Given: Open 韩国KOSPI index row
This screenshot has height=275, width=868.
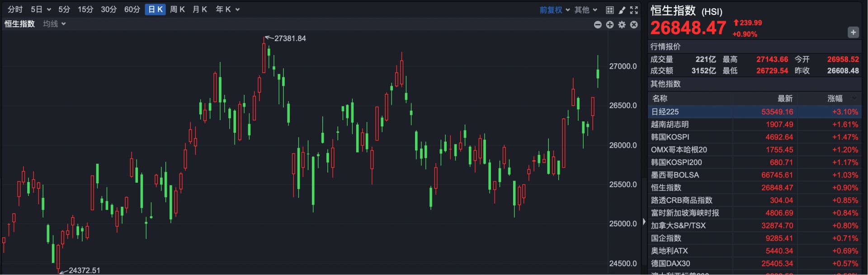Looking at the screenshot, I should pyautogui.click(x=754, y=137).
